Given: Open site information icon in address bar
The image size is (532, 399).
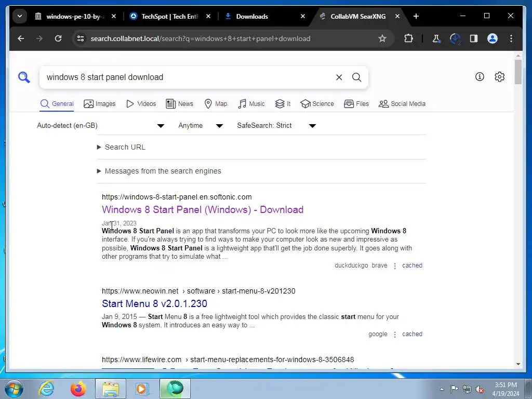Looking at the screenshot, I should (81, 38).
